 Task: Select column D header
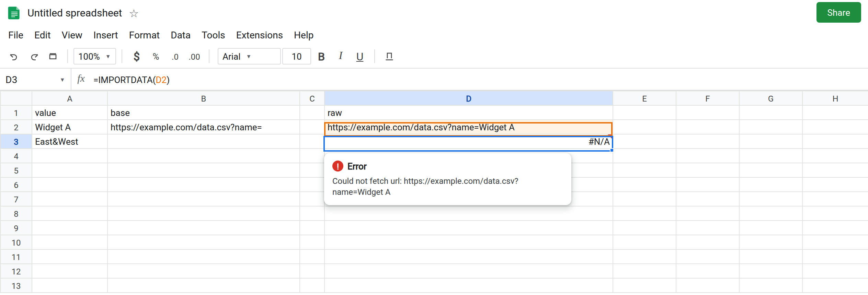(x=469, y=99)
